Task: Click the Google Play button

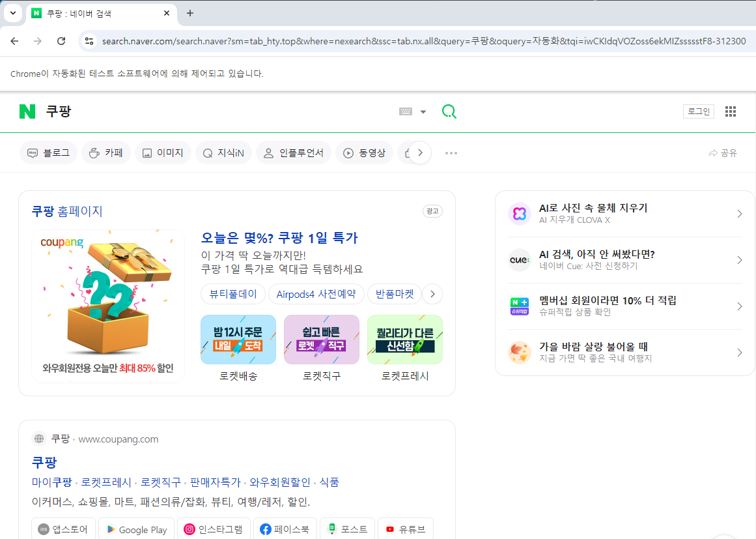Action: 137,529
